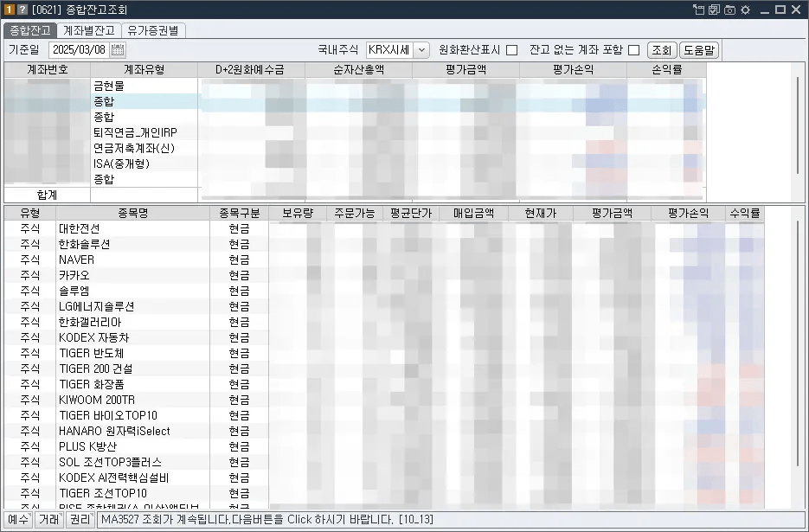Select the TIGER 200 건설 row
Image resolution: width=809 pixels, height=532 pixels.
tap(384, 369)
